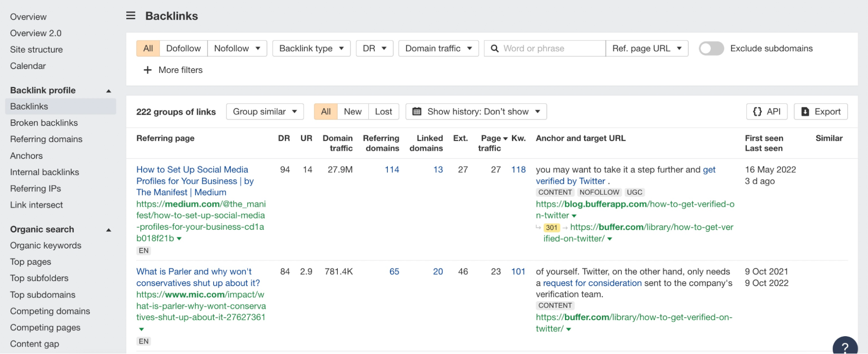Click the request for consideration anchor link
868x354 pixels.
(592, 283)
